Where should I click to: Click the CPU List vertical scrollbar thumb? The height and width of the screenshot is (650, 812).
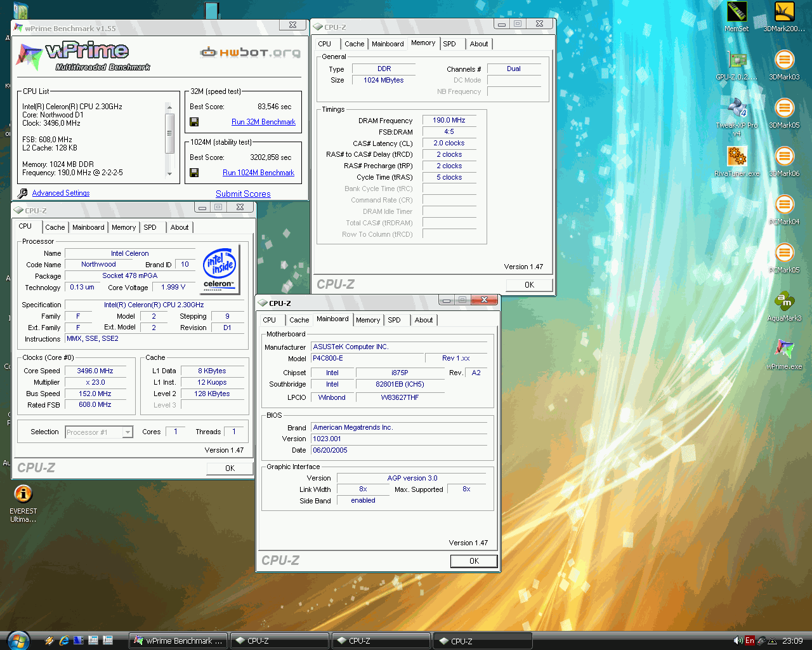pyautogui.click(x=169, y=133)
